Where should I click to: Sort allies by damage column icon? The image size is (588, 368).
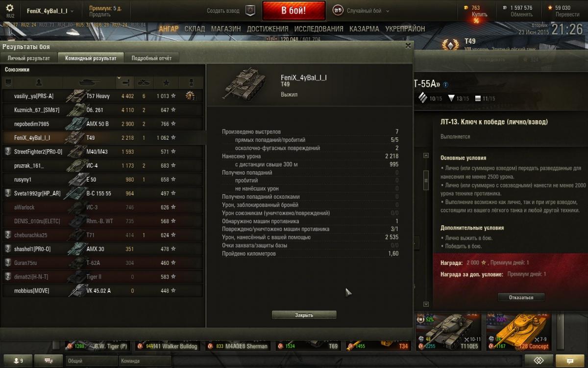point(124,82)
